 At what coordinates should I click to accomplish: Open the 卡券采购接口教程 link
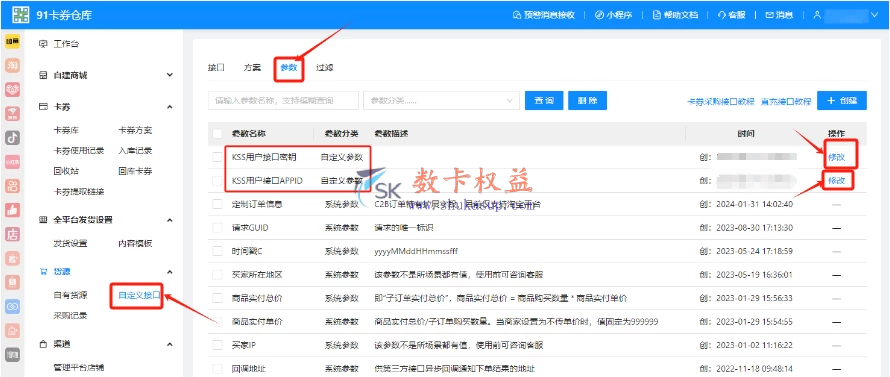[721, 102]
